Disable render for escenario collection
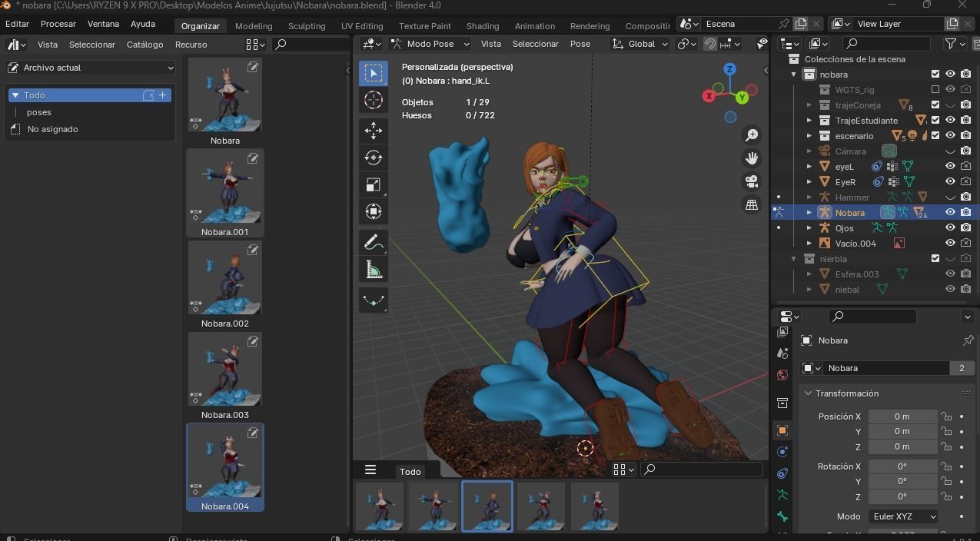Image resolution: width=980 pixels, height=541 pixels. [966, 135]
